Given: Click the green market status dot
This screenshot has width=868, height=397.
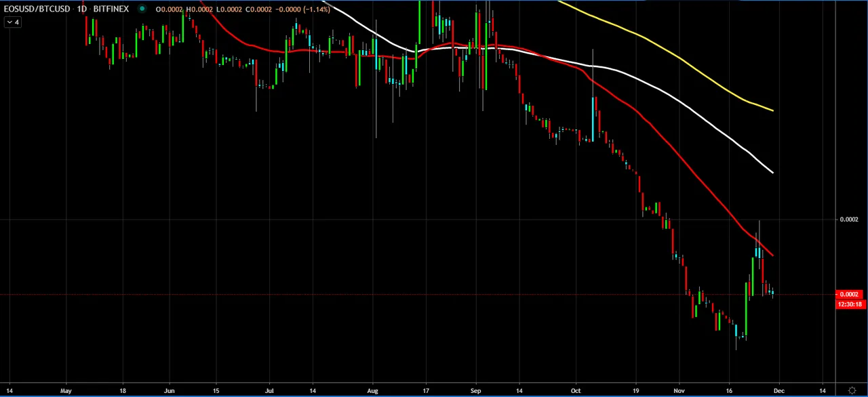Looking at the screenshot, I should (x=142, y=9).
